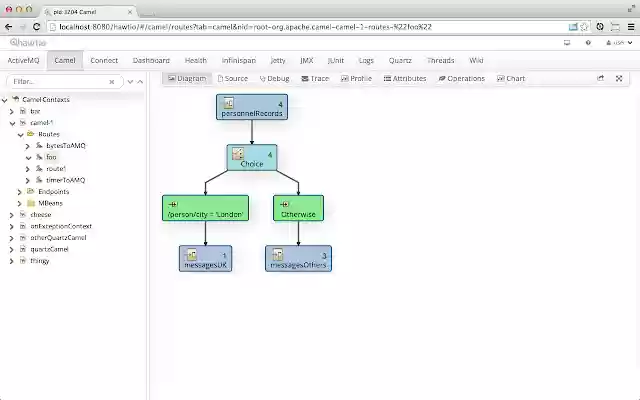Click the personnelRecords diagram node
Screen dimensions: 640x400
(252, 107)
